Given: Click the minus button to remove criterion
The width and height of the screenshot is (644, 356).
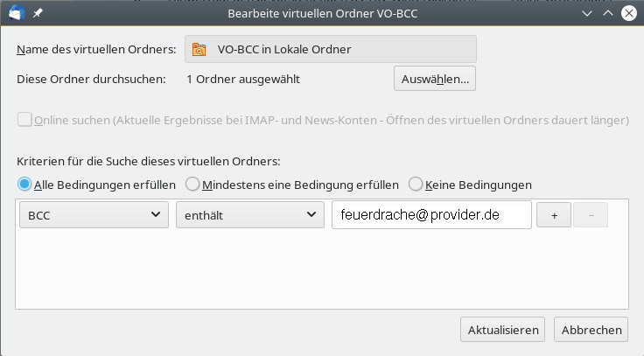Looking at the screenshot, I should (591, 215).
